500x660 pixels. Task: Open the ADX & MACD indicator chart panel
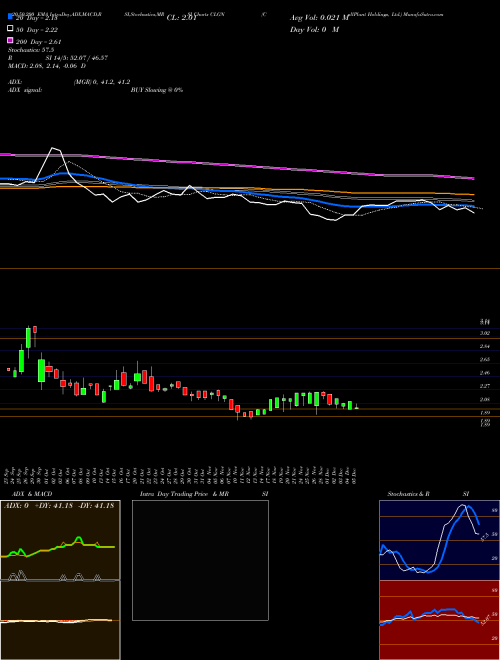point(60,580)
